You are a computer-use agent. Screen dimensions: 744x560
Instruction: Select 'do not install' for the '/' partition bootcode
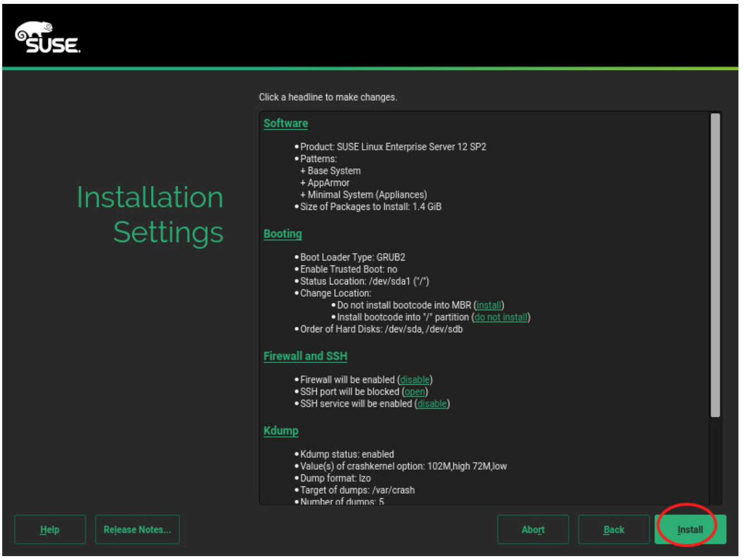pyautogui.click(x=501, y=317)
